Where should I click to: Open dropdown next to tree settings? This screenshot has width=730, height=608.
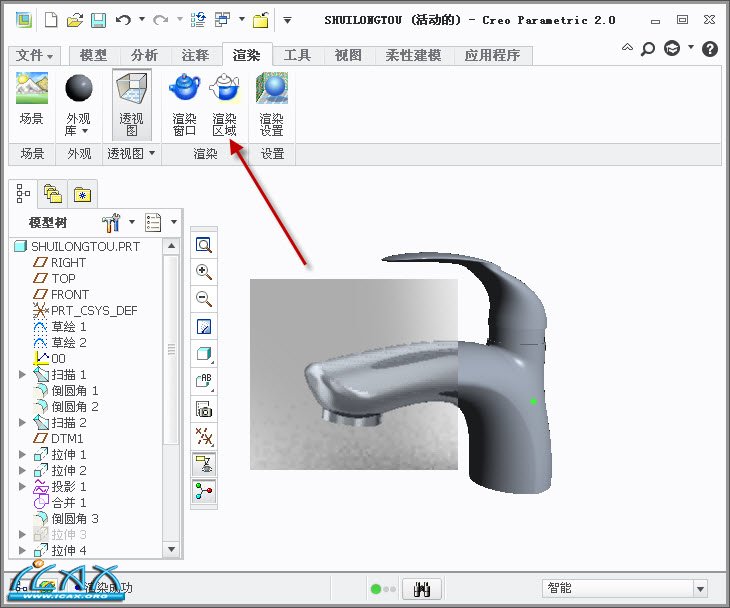tap(132, 222)
